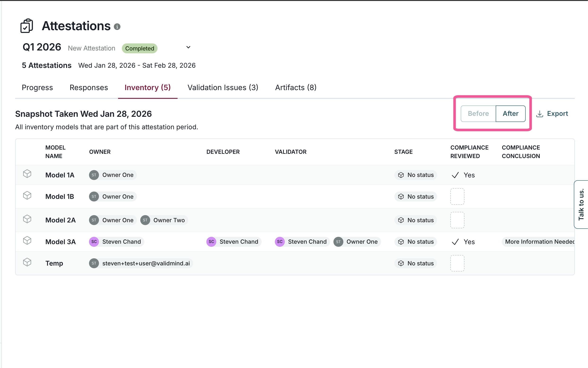This screenshot has width=588, height=368.
Task: Click the cube icon for Model 2A row
Action: (27, 219)
